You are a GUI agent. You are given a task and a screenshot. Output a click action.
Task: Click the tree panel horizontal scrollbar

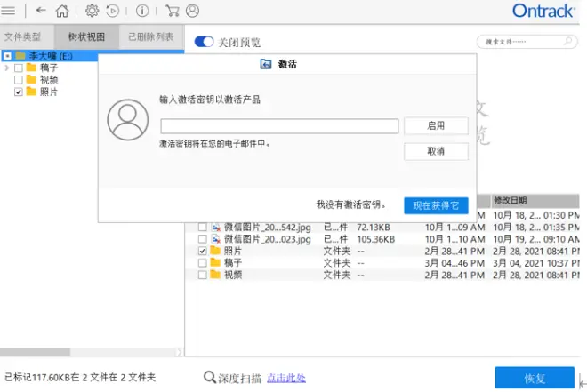36,352
